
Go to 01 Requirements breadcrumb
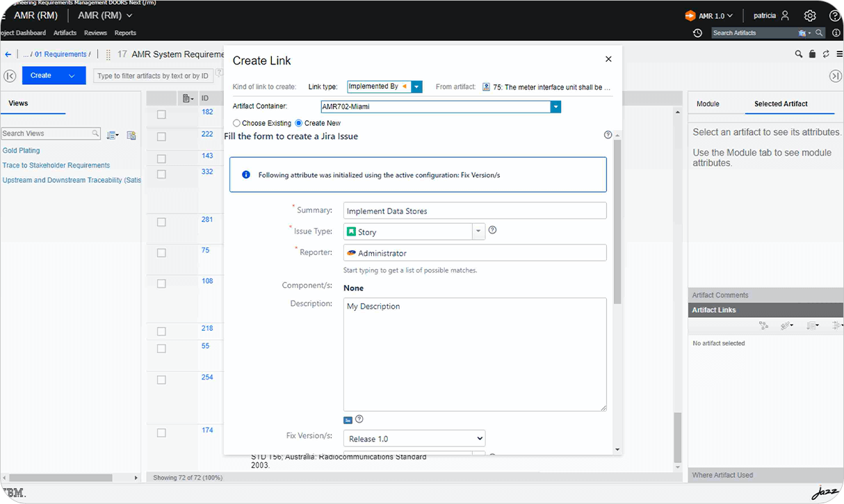tap(60, 54)
